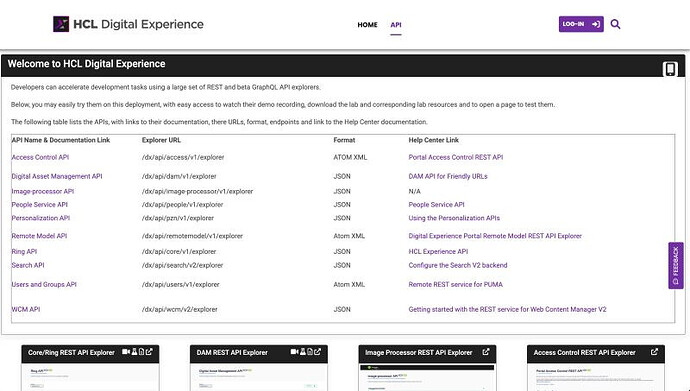Open the Digital Asset Management API link
The width and height of the screenshot is (690, 391).
pos(57,176)
